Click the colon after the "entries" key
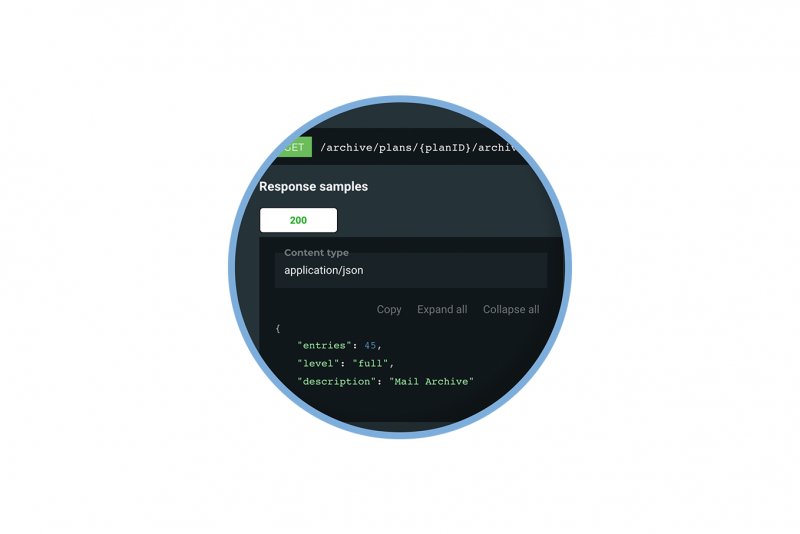The height and width of the screenshot is (534, 800). tap(355, 346)
